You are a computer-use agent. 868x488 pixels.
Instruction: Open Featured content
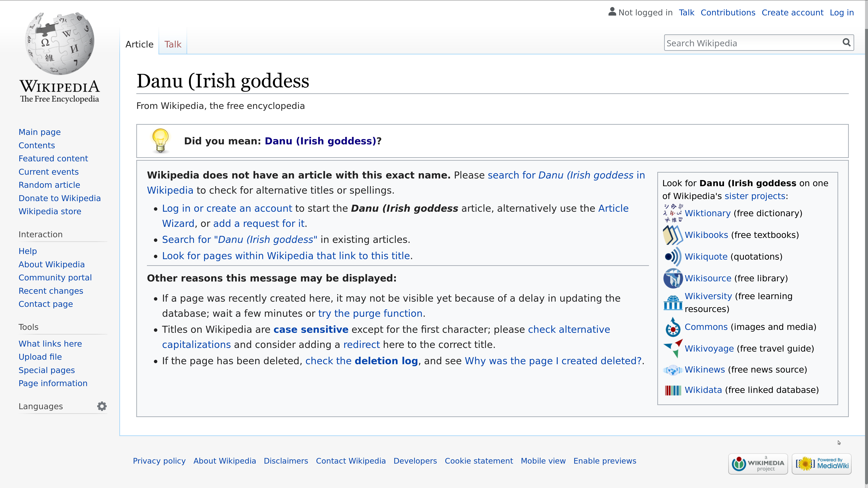53,158
